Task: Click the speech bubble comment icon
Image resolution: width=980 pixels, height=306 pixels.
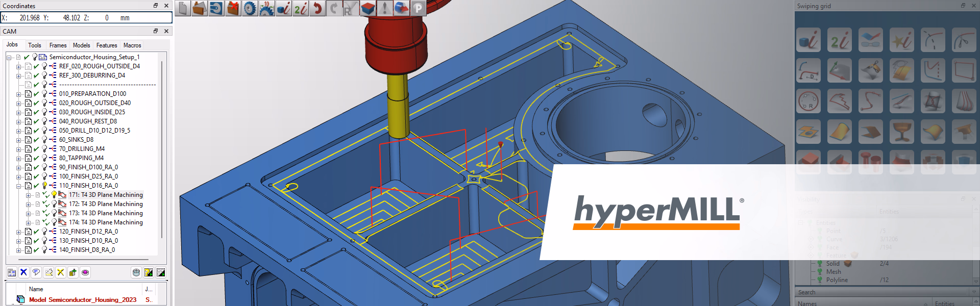Action: 36,272
